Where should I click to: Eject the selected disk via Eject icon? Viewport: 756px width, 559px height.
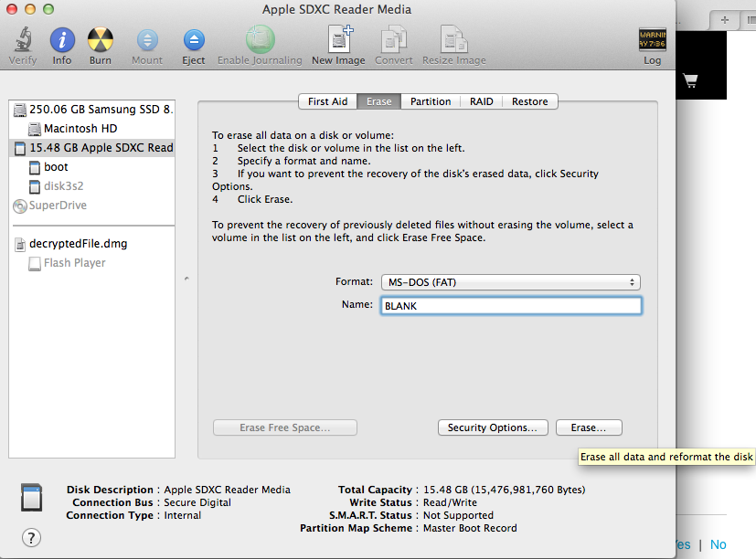[194, 40]
